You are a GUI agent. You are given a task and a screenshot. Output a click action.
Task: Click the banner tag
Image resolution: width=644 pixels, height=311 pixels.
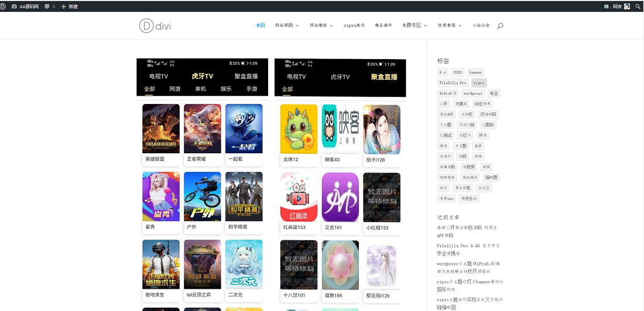(x=475, y=72)
